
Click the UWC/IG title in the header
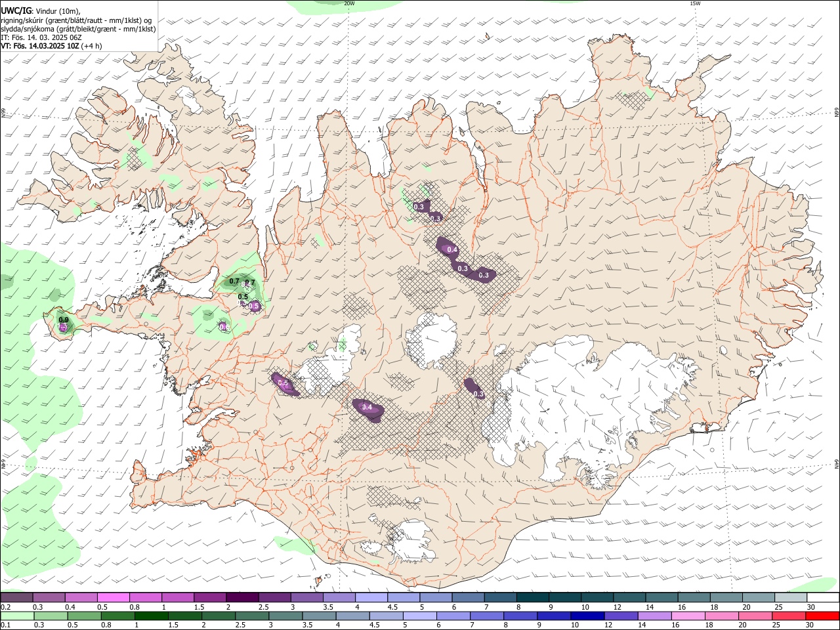[x=16, y=10]
